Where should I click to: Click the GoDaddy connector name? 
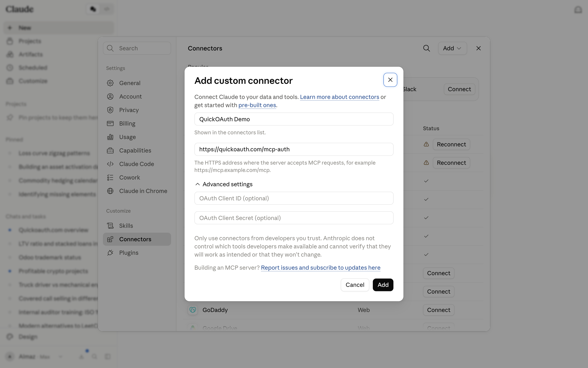[215, 310]
